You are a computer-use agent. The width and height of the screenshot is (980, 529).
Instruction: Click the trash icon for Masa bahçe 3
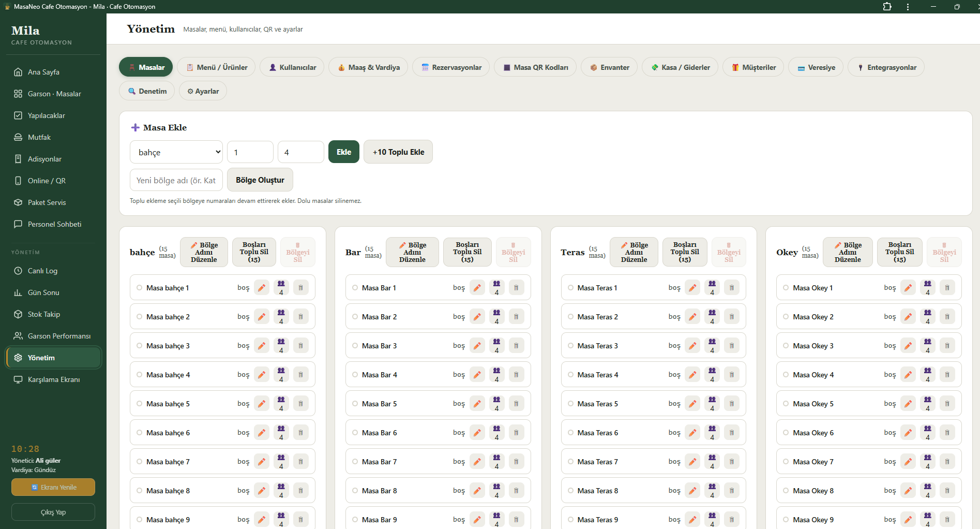(x=300, y=345)
